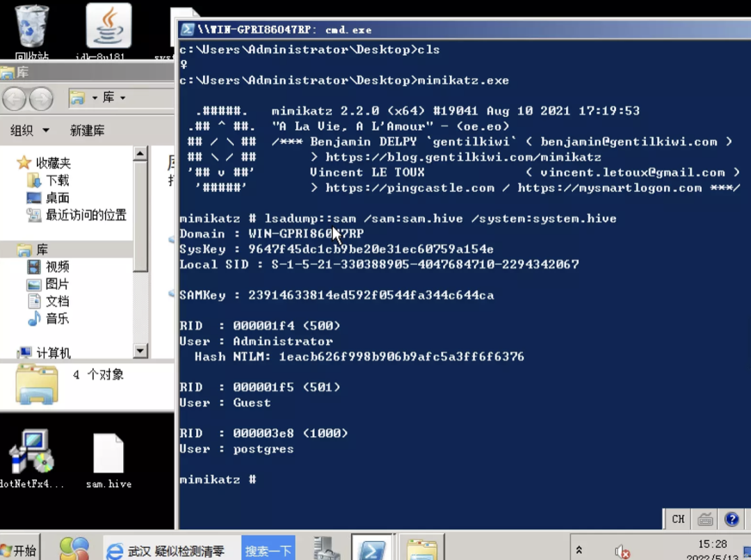Click the Administrator user line

(256, 341)
